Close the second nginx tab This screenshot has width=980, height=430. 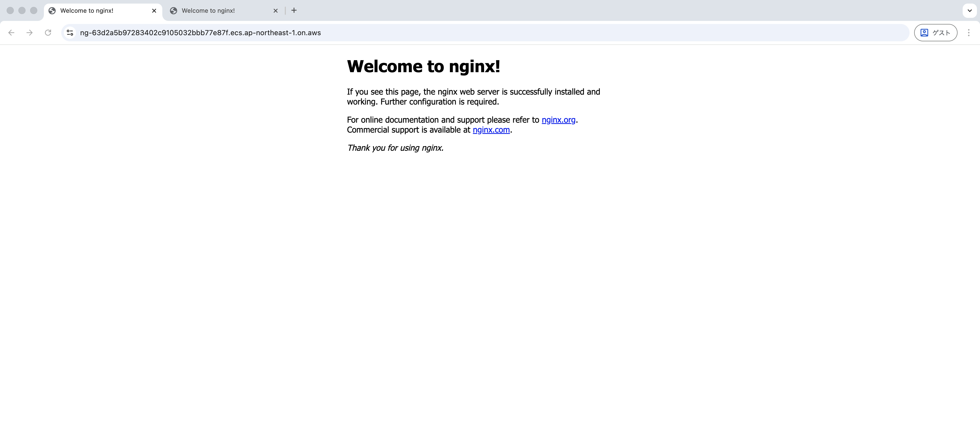click(x=275, y=11)
